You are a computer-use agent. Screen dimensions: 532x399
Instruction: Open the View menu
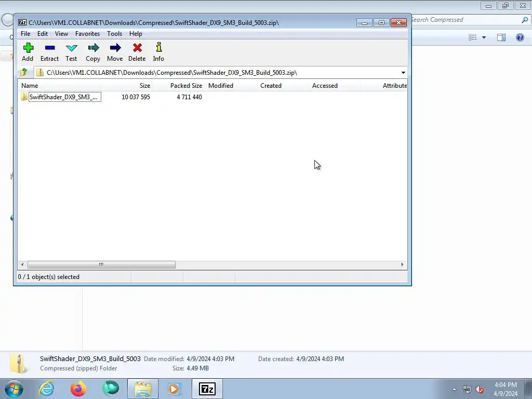click(x=61, y=34)
